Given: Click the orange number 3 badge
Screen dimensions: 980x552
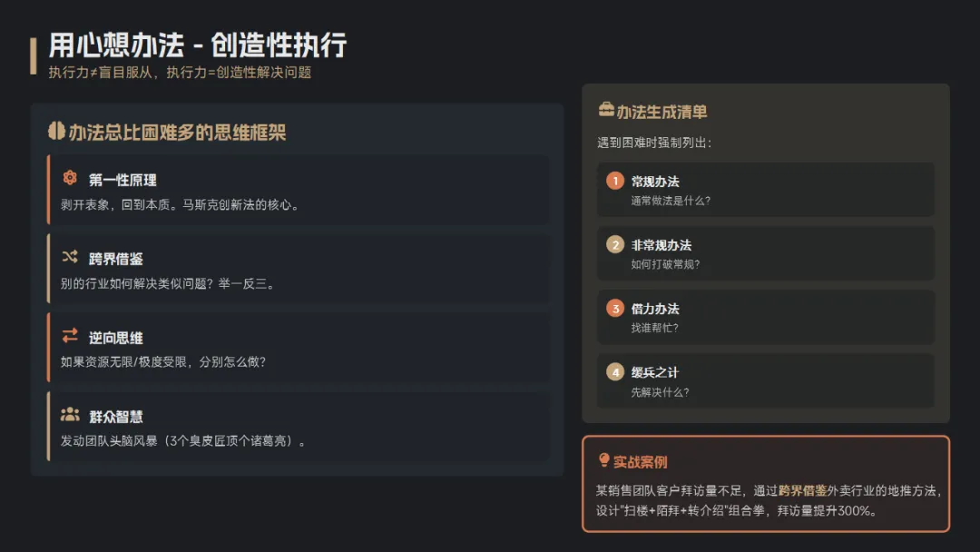Looking at the screenshot, I should pos(615,308).
